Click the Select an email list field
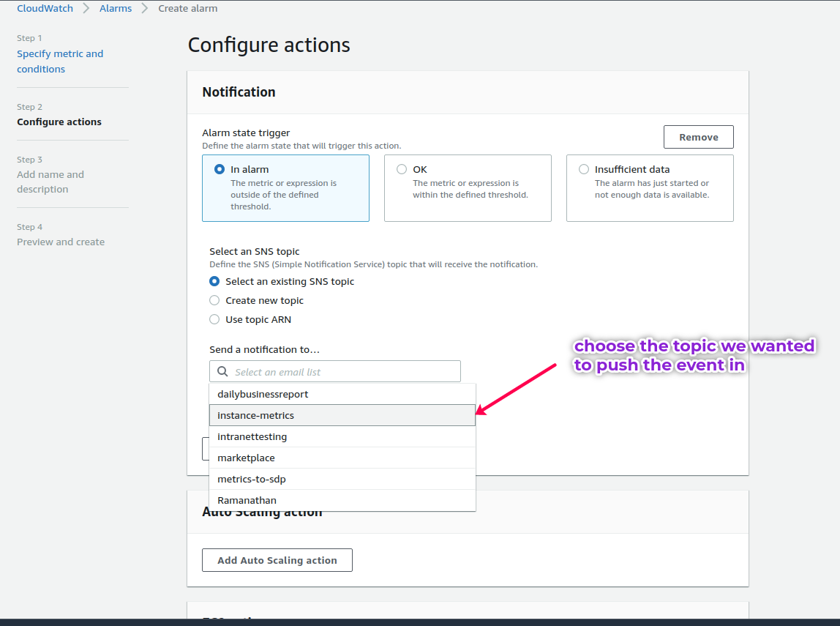This screenshot has height=626, width=840. [344, 372]
